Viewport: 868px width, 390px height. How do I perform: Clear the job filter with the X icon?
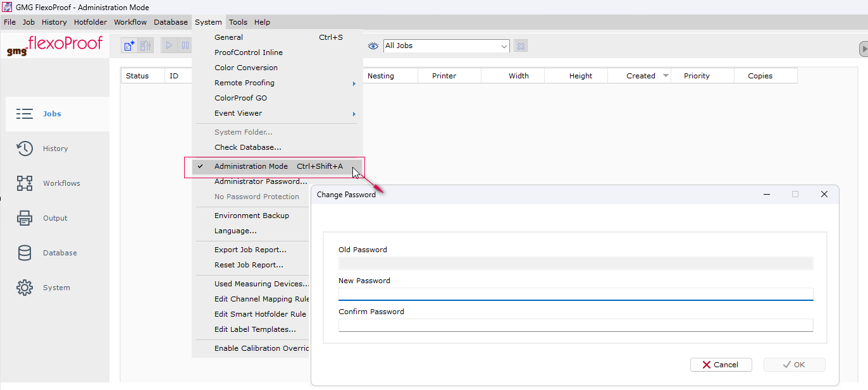click(x=520, y=46)
